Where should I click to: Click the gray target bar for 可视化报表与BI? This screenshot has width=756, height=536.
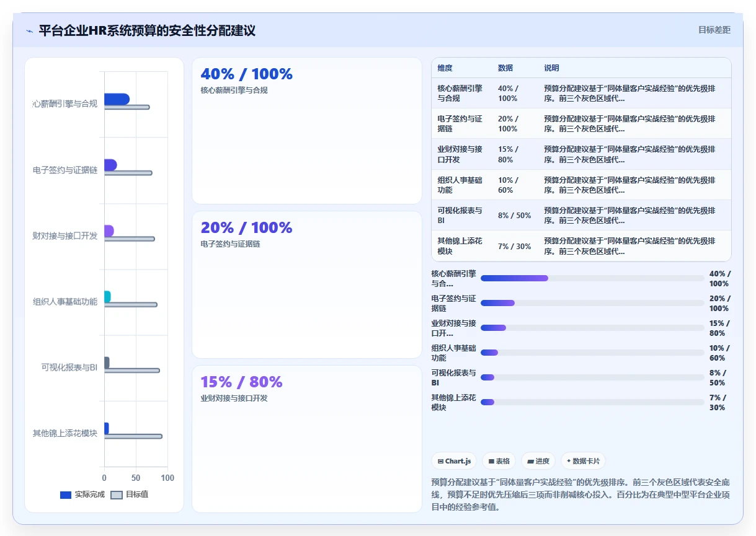(132, 371)
